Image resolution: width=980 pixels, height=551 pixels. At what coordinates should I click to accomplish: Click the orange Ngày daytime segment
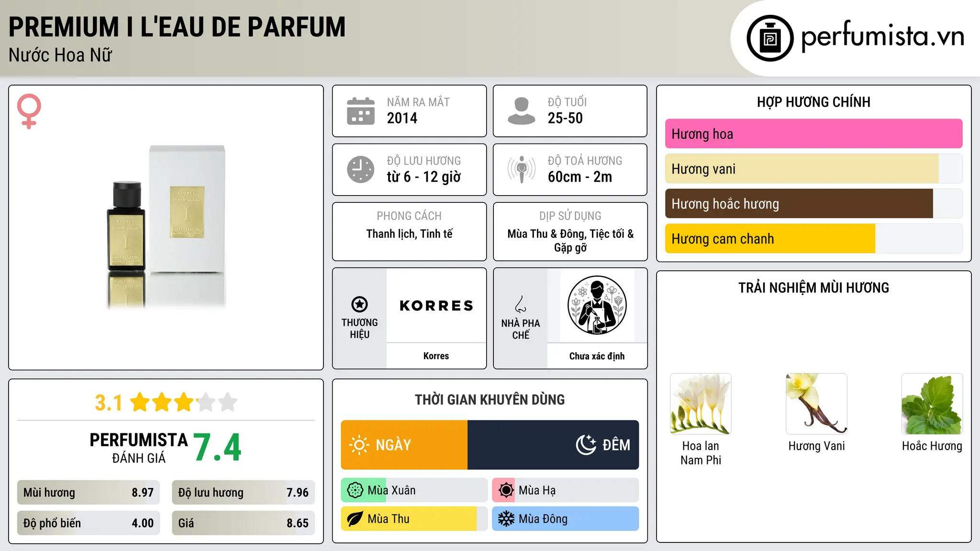404,445
